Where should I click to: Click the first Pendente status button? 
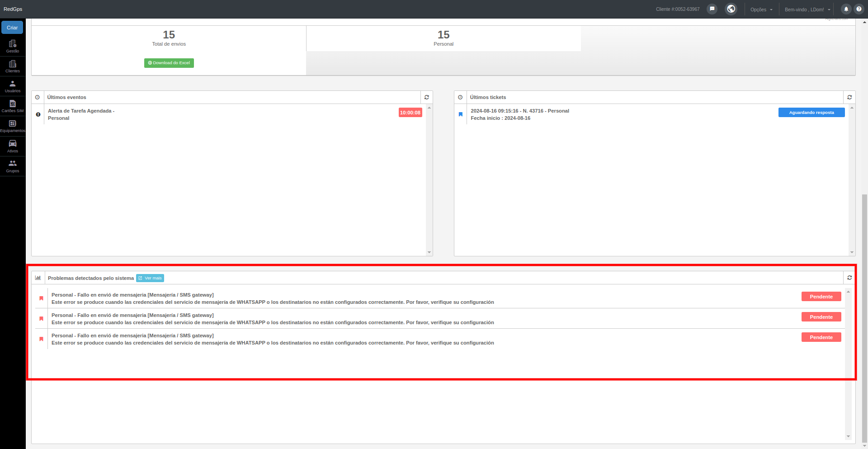click(x=821, y=297)
